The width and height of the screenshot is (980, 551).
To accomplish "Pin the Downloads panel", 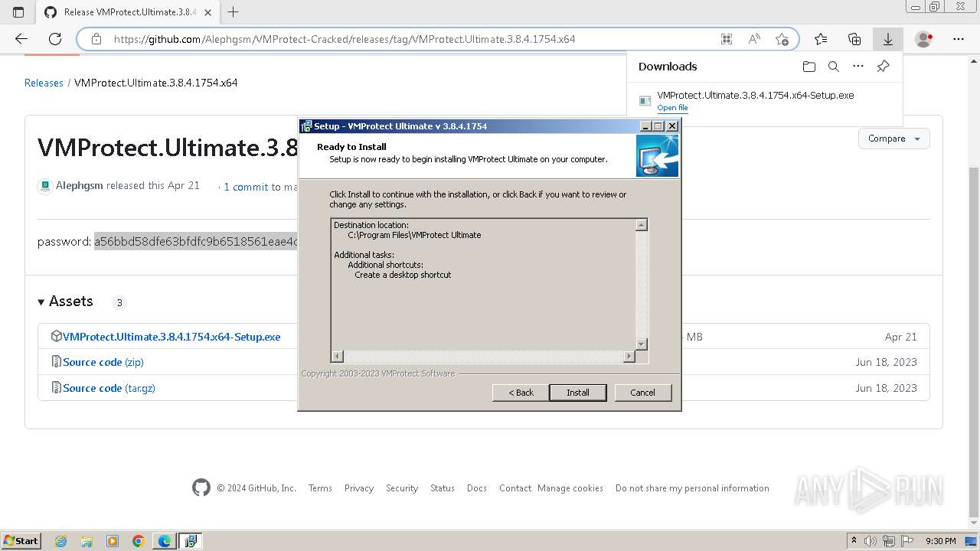I will coord(883,67).
